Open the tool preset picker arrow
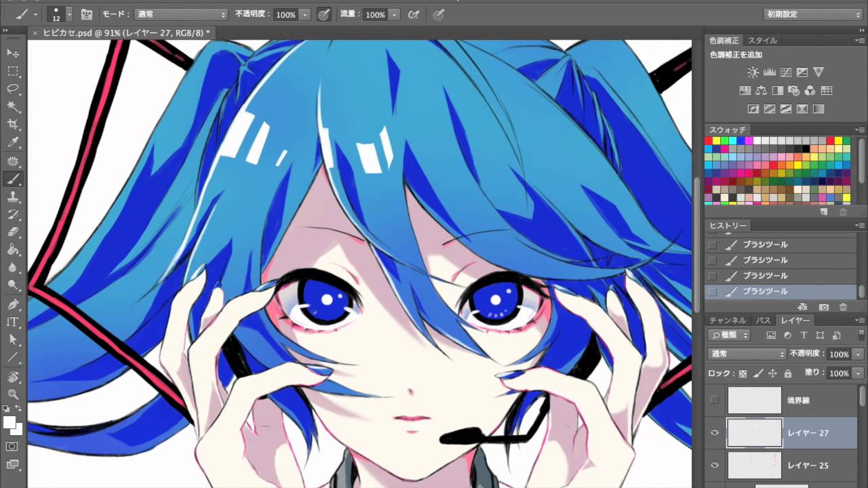The height and width of the screenshot is (488, 868). (35, 14)
